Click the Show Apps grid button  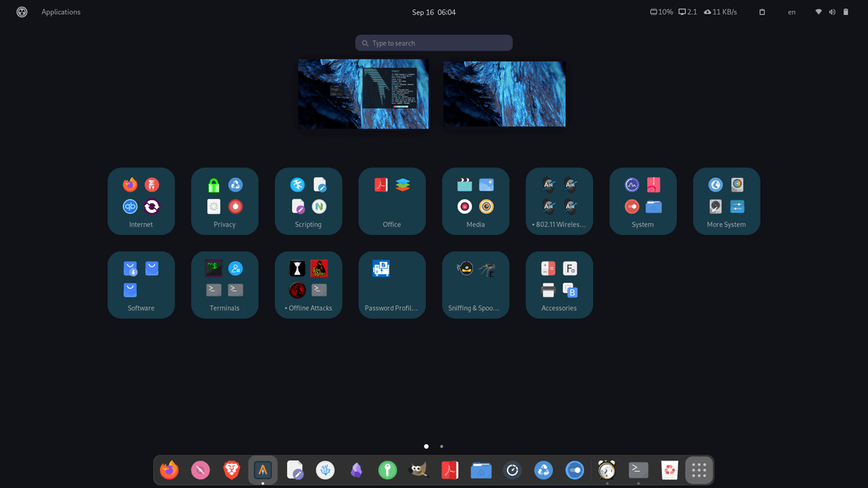click(x=699, y=471)
